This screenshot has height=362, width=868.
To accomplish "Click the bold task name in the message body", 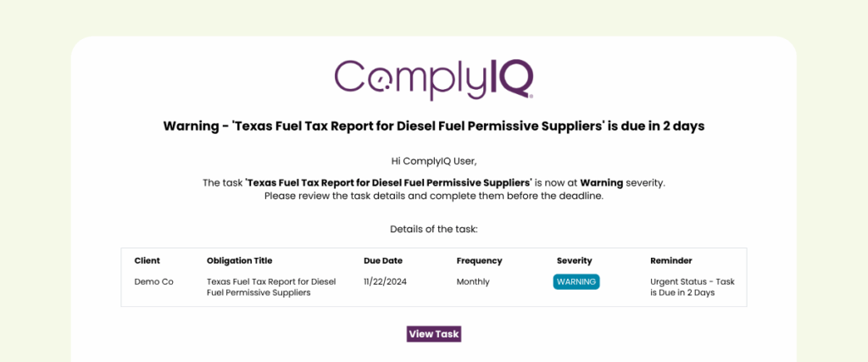I will 389,182.
